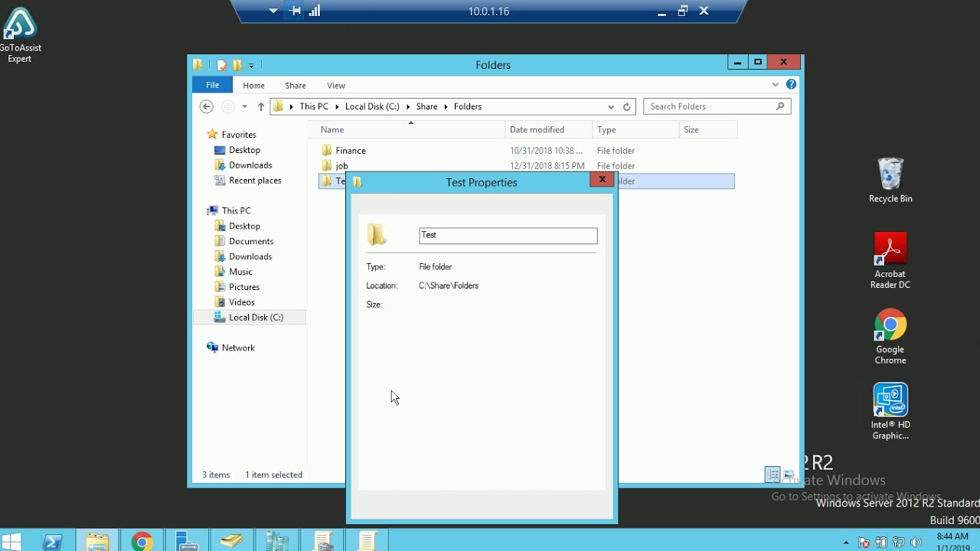Select the Finance folder row
The width and height of the screenshot is (980, 551).
click(527, 151)
